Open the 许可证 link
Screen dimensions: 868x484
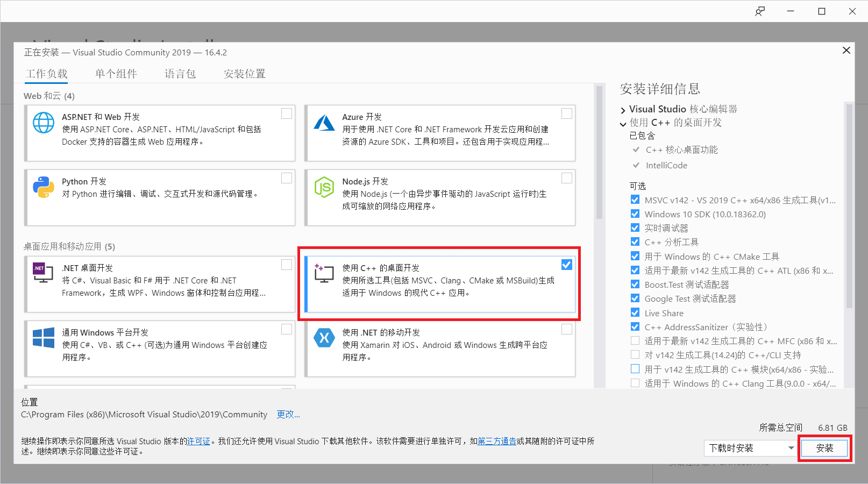(x=198, y=441)
